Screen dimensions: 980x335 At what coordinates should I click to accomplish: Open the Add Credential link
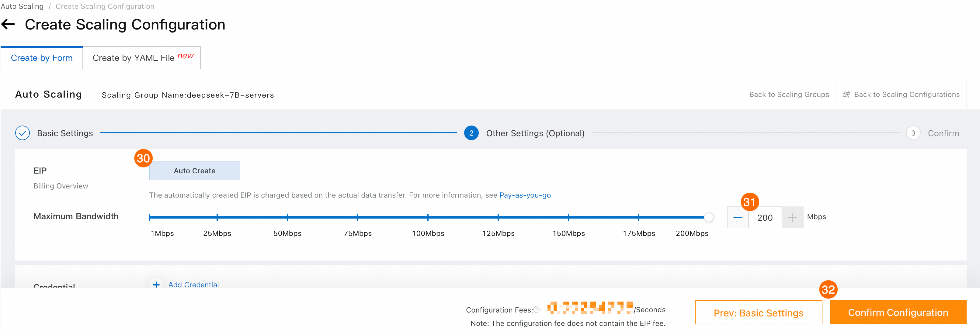193,285
